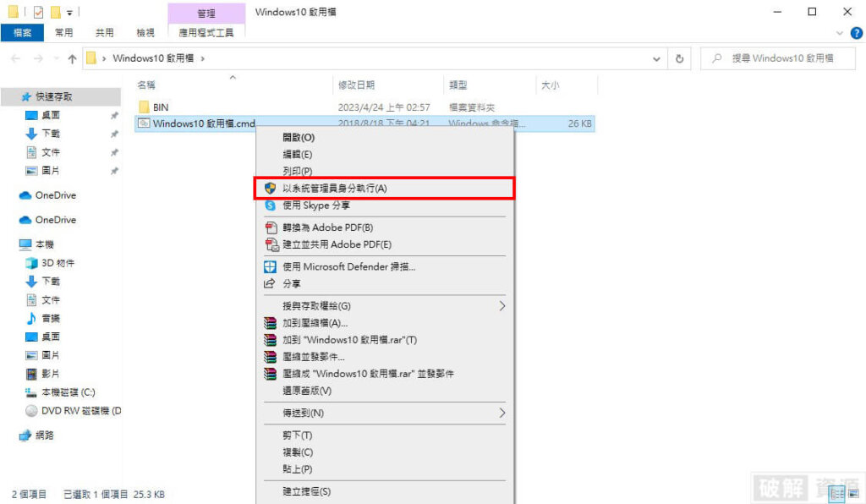Open the 音樂 folder in the sidebar
Viewport: 866px width, 504px height.
coord(50,319)
